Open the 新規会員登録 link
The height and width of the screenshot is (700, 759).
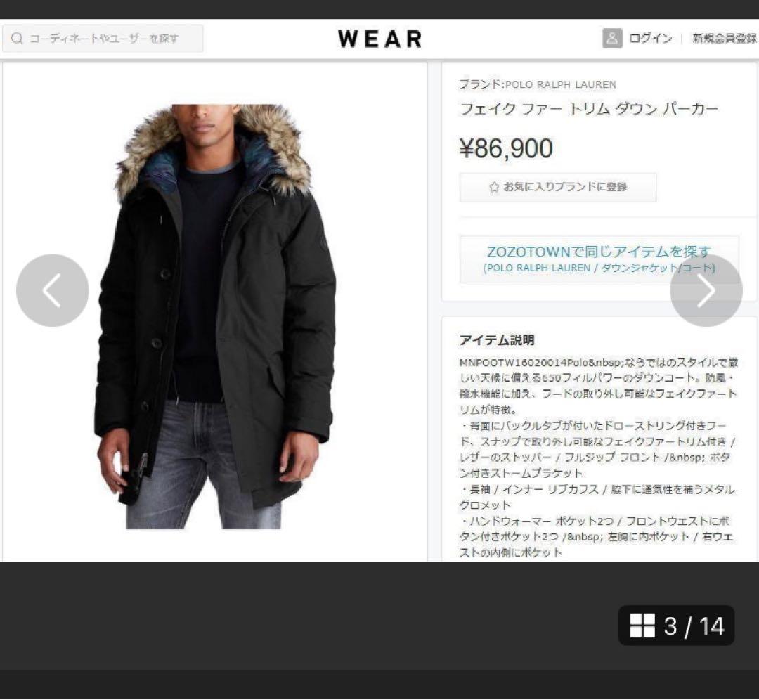[x=725, y=38]
